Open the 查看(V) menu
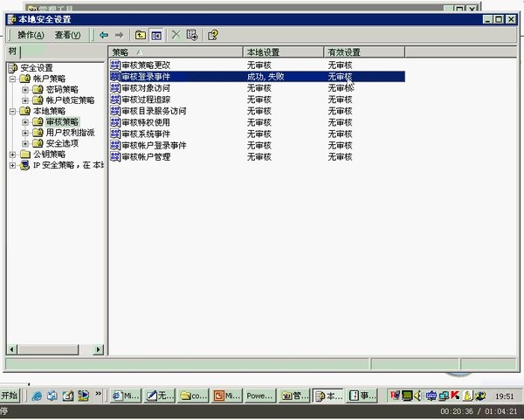Viewport: 524px width, 420px height. [67, 35]
